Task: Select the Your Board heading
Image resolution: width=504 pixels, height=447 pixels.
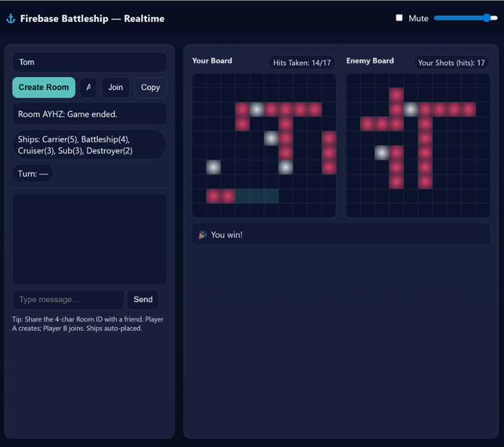Action: 212,61
